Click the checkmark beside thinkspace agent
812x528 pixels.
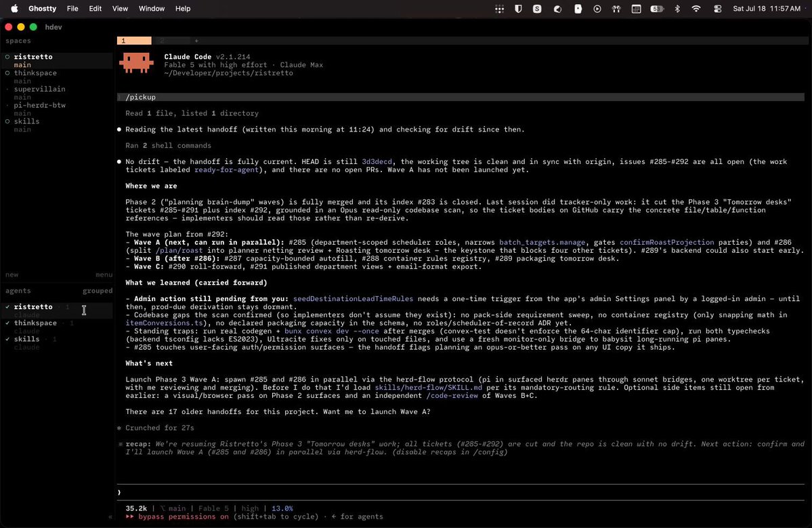(x=7, y=323)
